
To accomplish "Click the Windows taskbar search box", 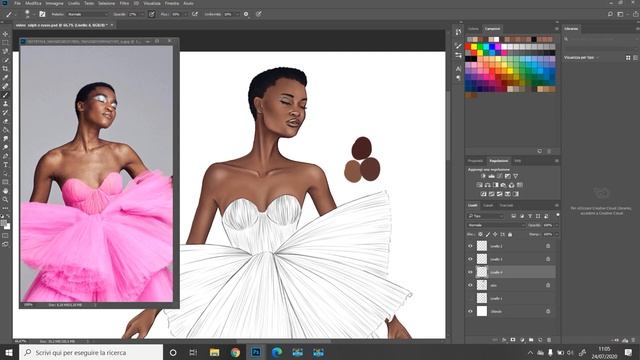I will [x=91, y=352].
